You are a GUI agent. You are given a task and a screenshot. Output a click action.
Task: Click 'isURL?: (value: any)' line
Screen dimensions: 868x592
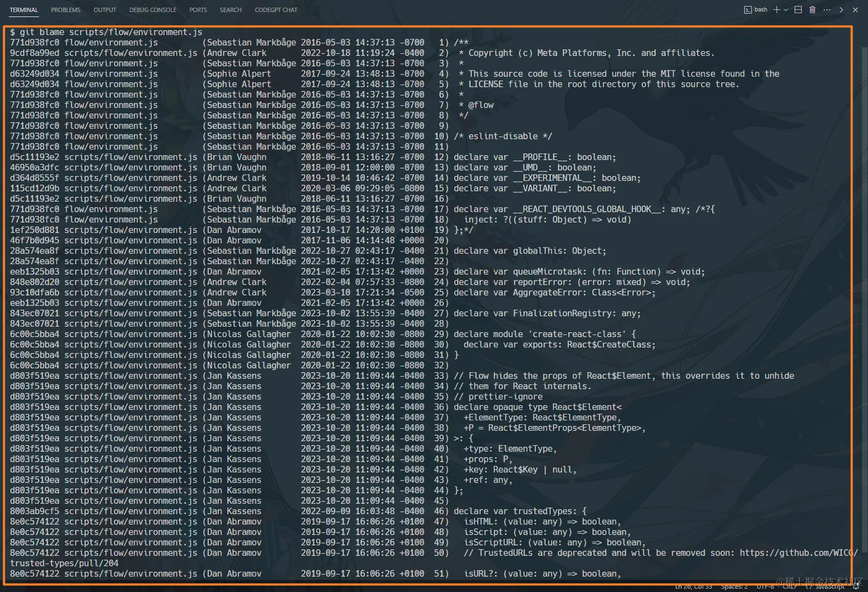(542, 574)
